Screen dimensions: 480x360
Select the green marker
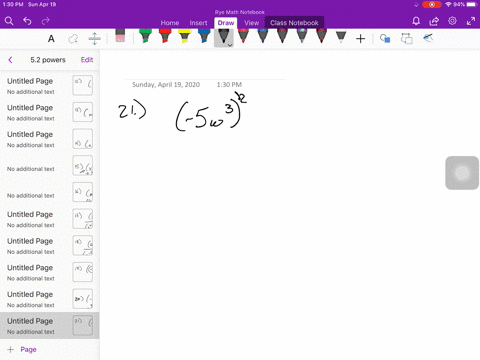click(x=145, y=36)
